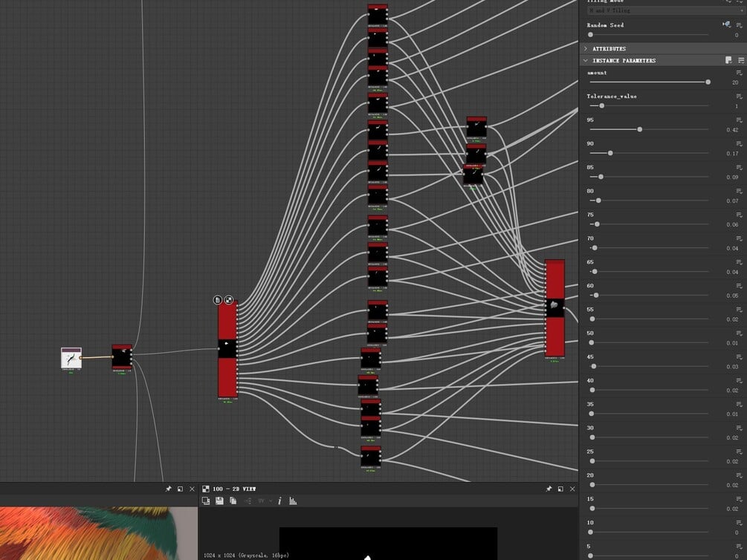747x560 pixels.
Task: Open the H and V Tiling dropdown
Action: tap(665, 10)
